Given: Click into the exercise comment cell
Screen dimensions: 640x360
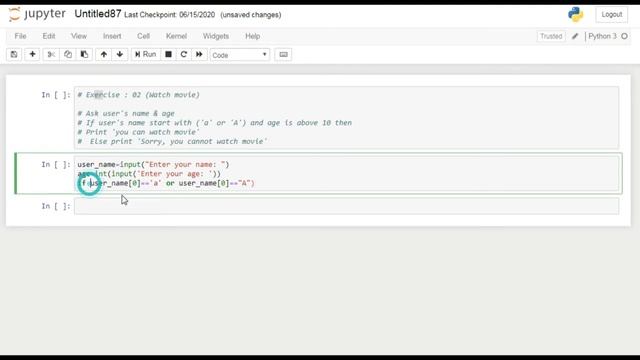Looking at the screenshot, I should click(346, 118).
